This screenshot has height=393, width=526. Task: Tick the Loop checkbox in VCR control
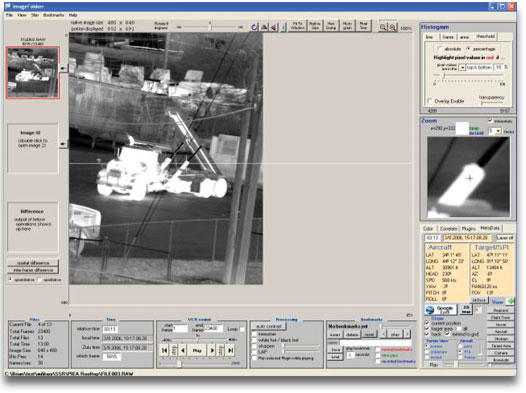[242, 329]
